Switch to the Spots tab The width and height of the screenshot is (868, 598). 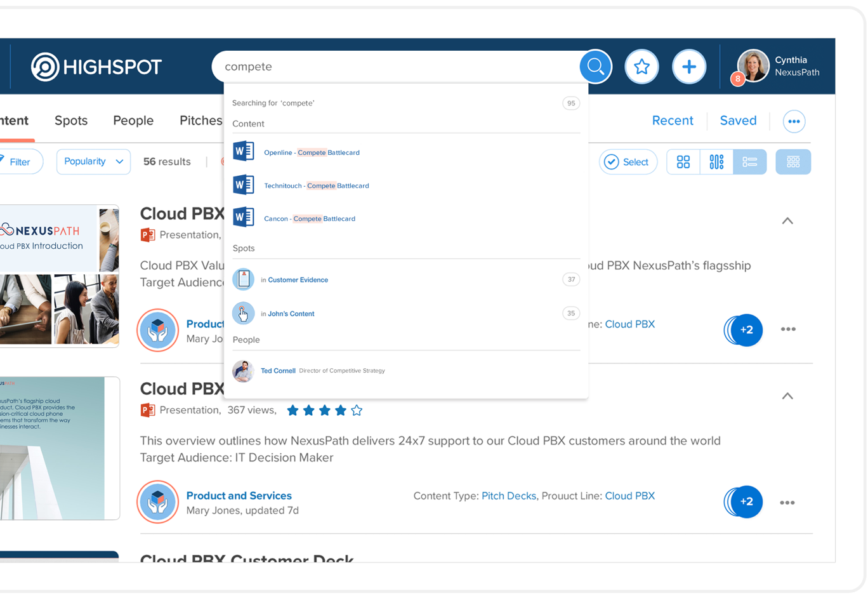point(71,121)
